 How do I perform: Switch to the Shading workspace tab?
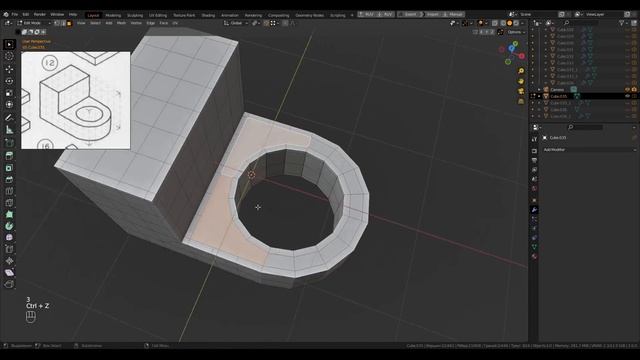[x=208, y=15]
